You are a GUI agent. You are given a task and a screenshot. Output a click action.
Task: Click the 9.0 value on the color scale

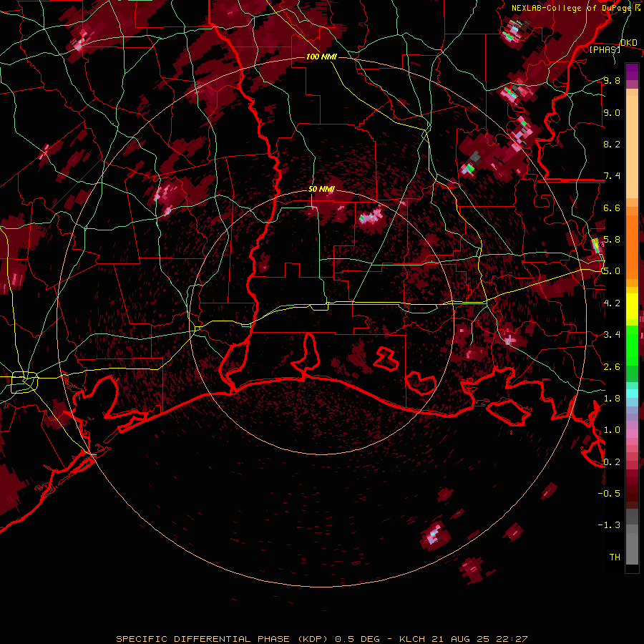612,112
